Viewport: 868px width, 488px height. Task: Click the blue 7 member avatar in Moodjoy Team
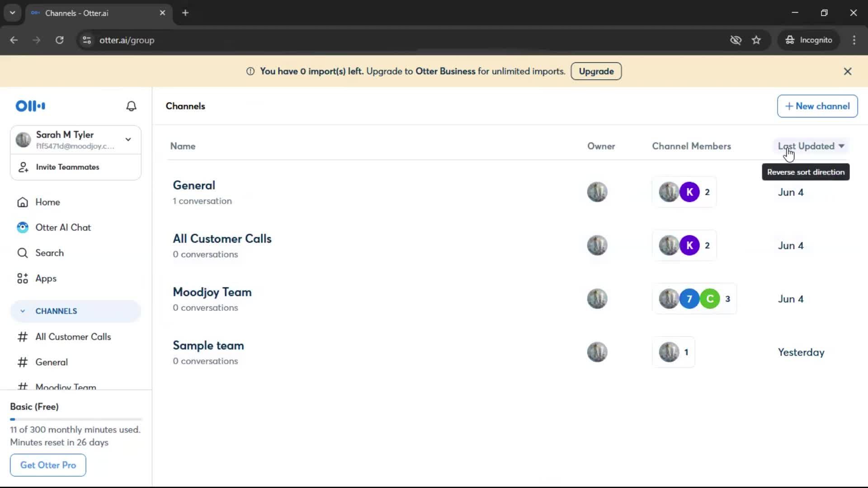[689, 299]
